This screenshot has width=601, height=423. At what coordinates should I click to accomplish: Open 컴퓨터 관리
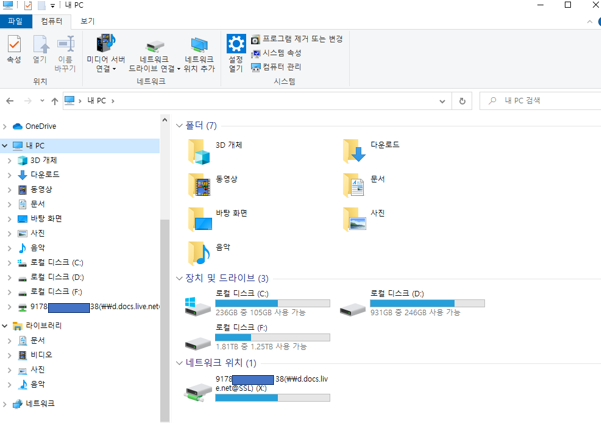[x=276, y=67]
